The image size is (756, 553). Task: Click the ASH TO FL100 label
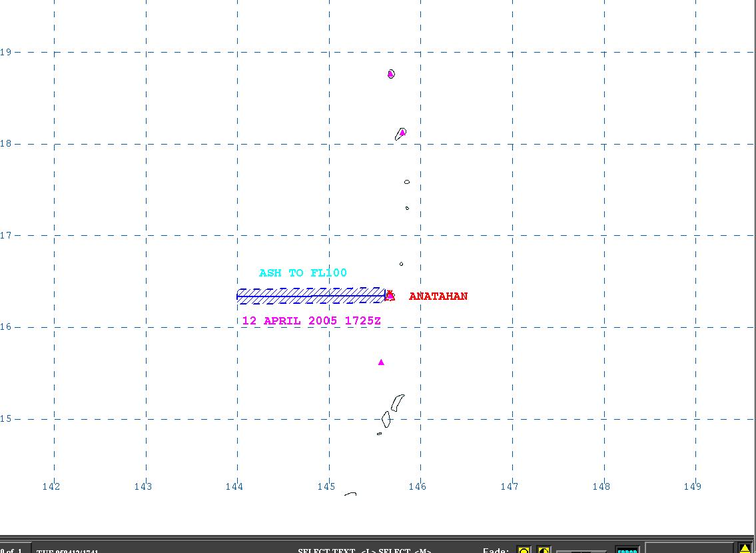[303, 273]
